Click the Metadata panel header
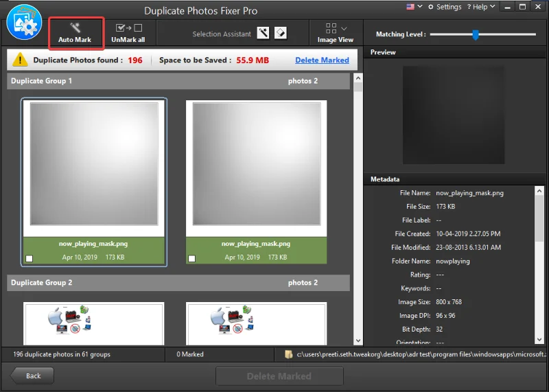This screenshot has width=549, height=392. pyautogui.click(x=454, y=179)
